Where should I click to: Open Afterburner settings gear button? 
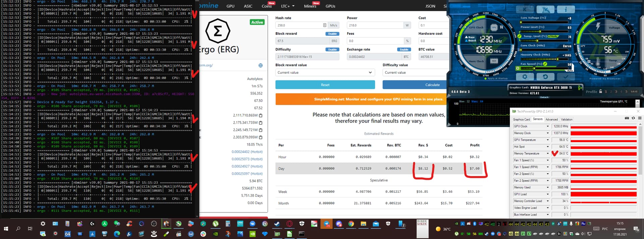pos(525,76)
